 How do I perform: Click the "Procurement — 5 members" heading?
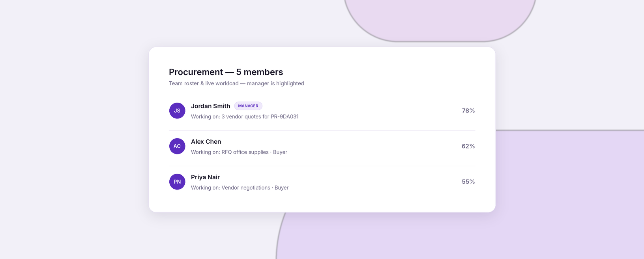(226, 72)
